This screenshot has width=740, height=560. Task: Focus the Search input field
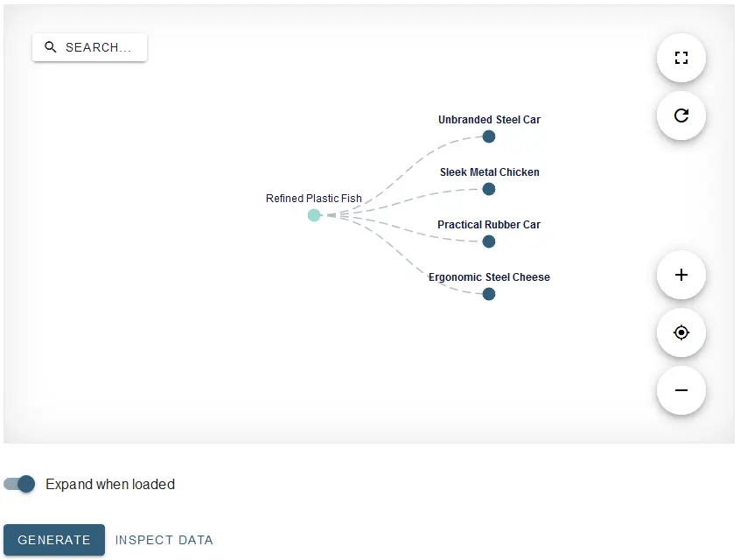tap(90, 47)
